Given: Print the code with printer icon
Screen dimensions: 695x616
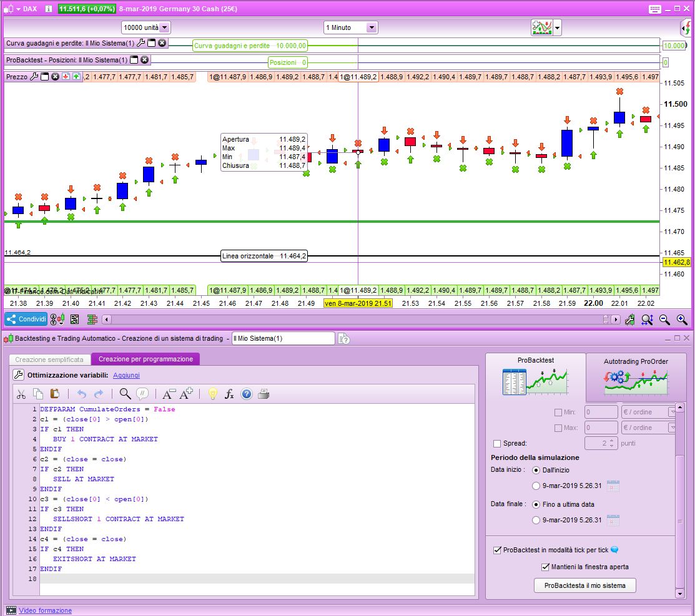Looking at the screenshot, I should [264, 394].
